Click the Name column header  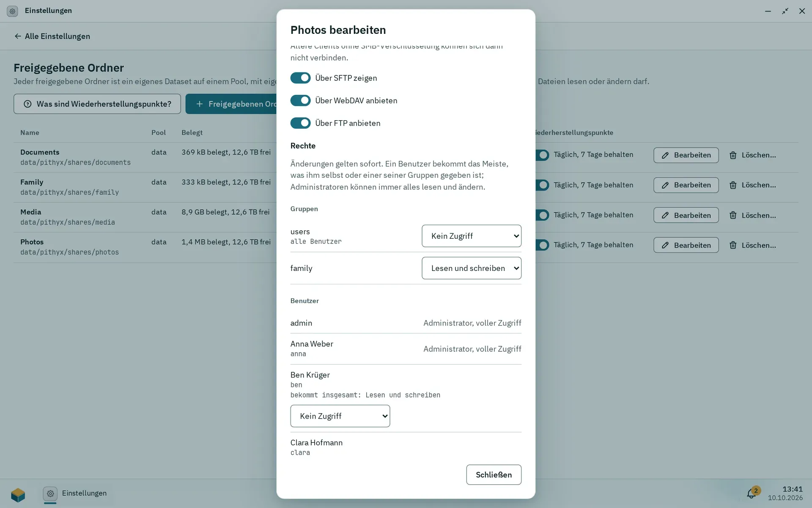tap(30, 133)
